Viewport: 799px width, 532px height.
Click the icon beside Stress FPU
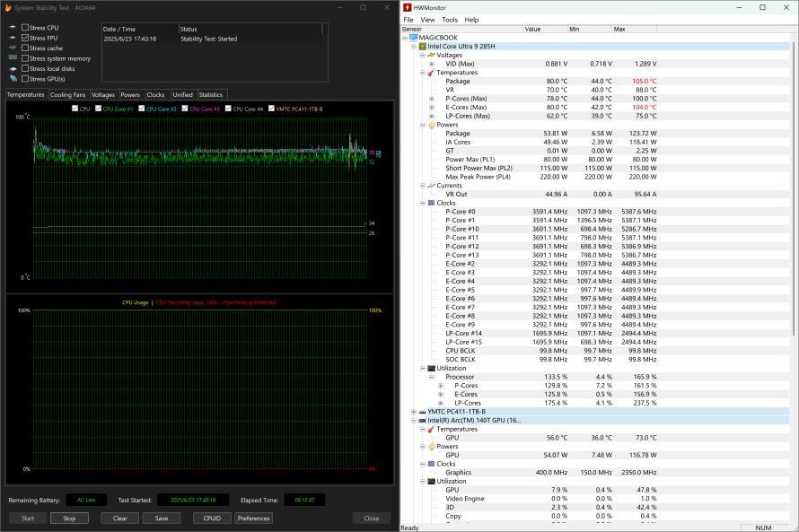pyautogui.click(x=13, y=38)
